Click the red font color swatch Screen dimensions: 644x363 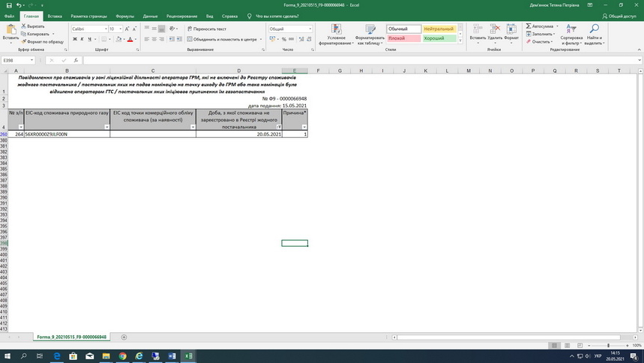[x=129, y=39]
